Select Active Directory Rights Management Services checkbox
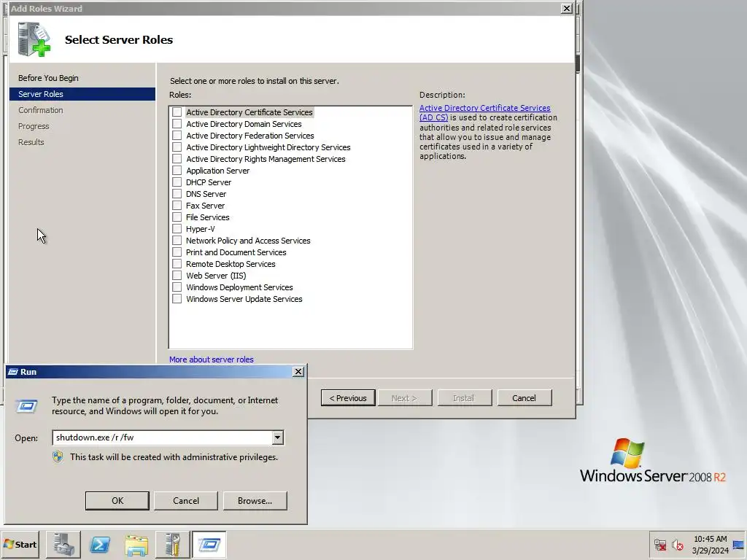The height and width of the screenshot is (560, 747). point(177,158)
